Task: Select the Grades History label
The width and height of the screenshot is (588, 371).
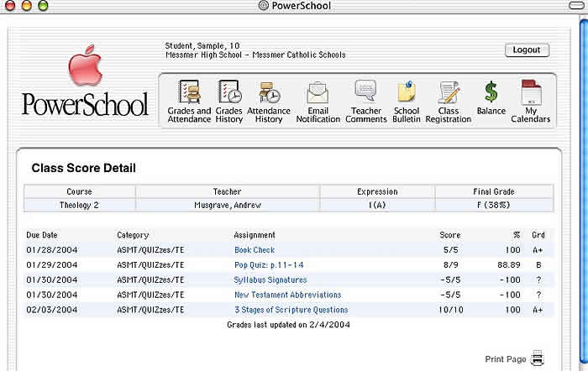Action: tap(229, 115)
